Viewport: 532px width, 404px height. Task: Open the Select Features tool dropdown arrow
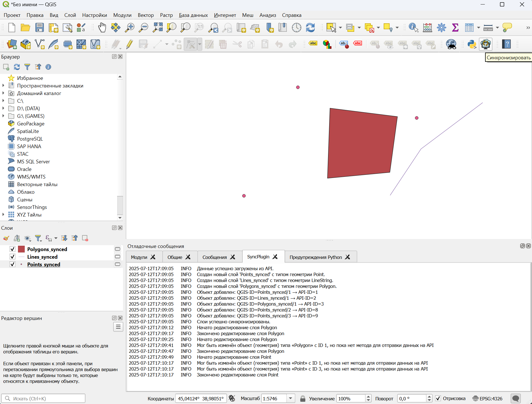340,28
